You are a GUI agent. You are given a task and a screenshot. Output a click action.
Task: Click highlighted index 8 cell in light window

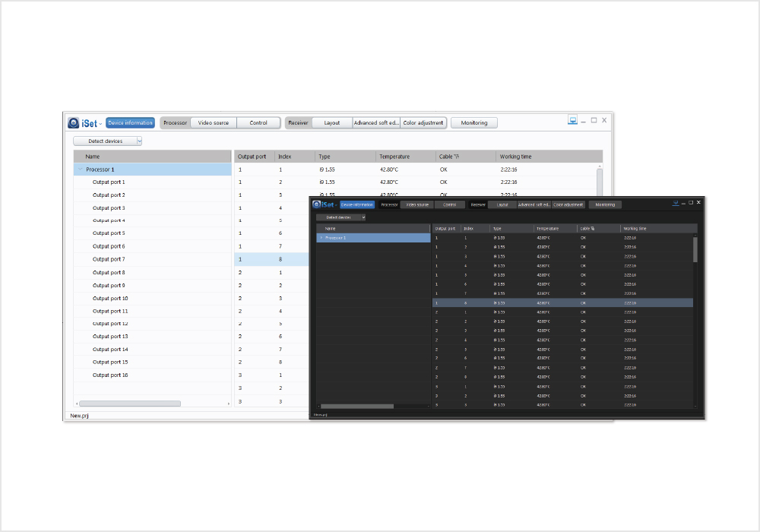[x=280, y=259]
